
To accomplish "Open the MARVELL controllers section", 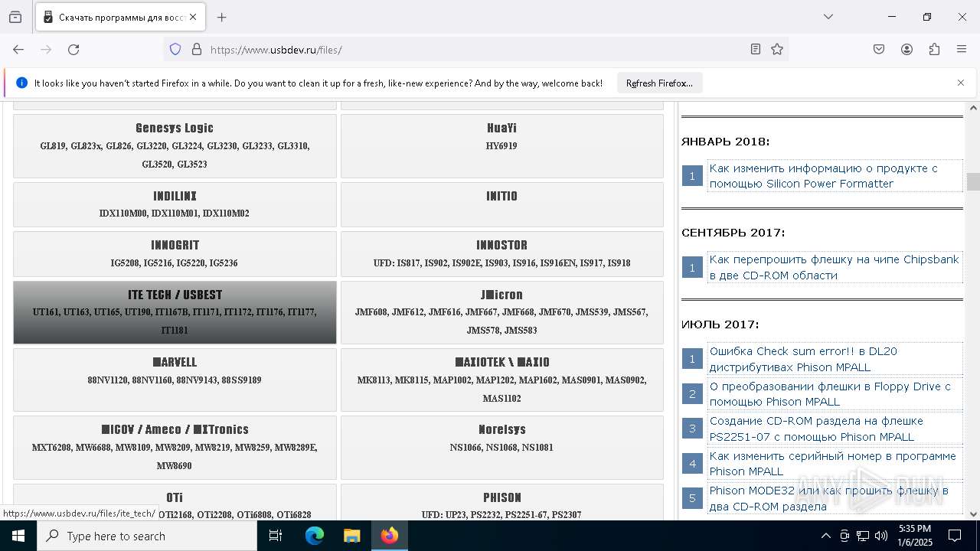I will pyautogui.click(x=175, y=380).
